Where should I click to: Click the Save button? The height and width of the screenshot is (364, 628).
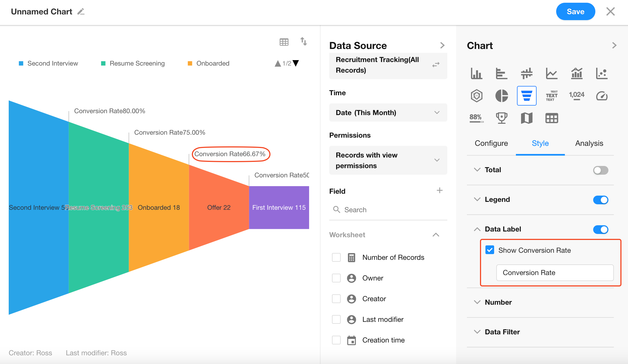point(575,12)
